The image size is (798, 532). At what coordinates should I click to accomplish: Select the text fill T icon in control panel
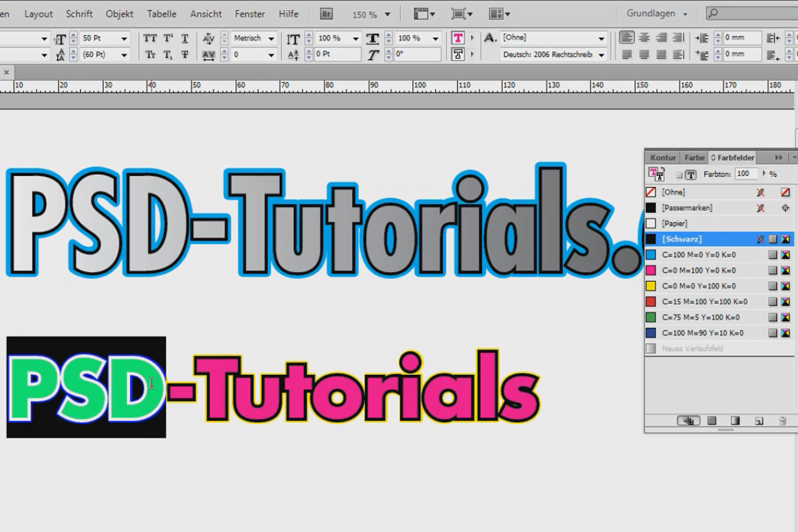point(458,38)
